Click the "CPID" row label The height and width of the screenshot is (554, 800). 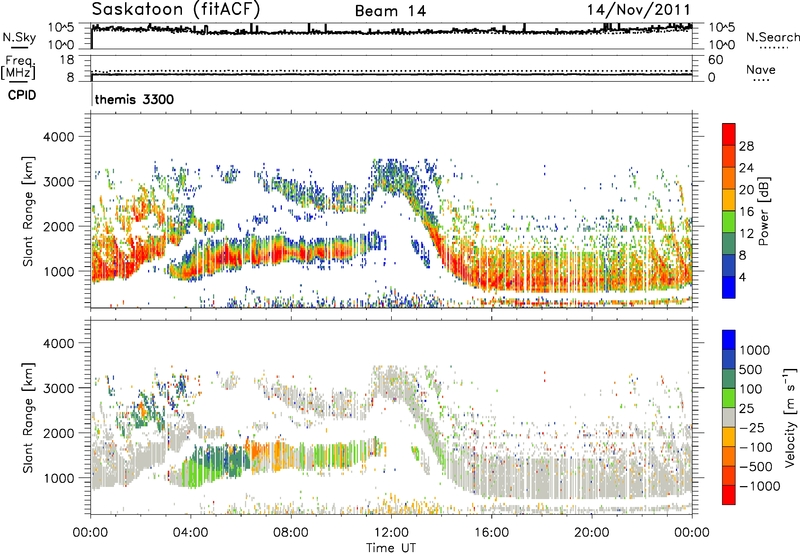click(x=22, y=95)
